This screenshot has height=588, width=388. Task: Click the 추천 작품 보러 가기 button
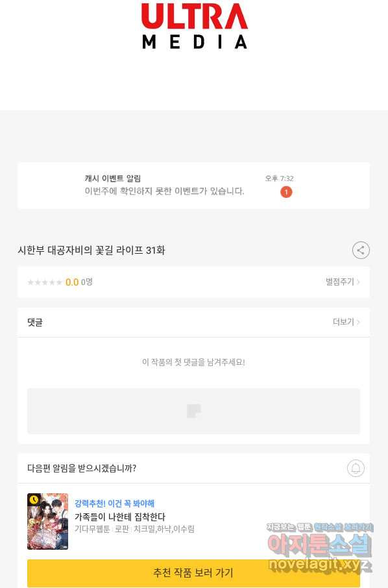193,572
